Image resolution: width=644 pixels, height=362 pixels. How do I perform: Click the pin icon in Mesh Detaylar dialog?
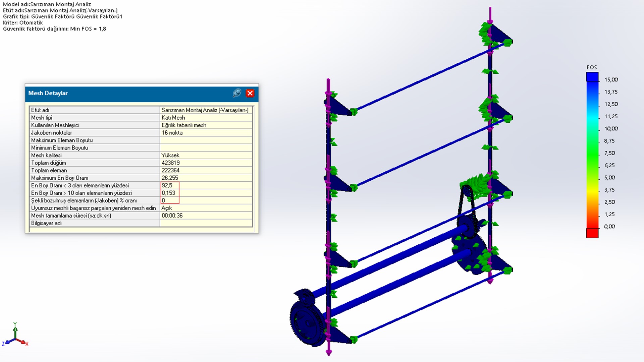pyautogui.click(x=237, y=93)
